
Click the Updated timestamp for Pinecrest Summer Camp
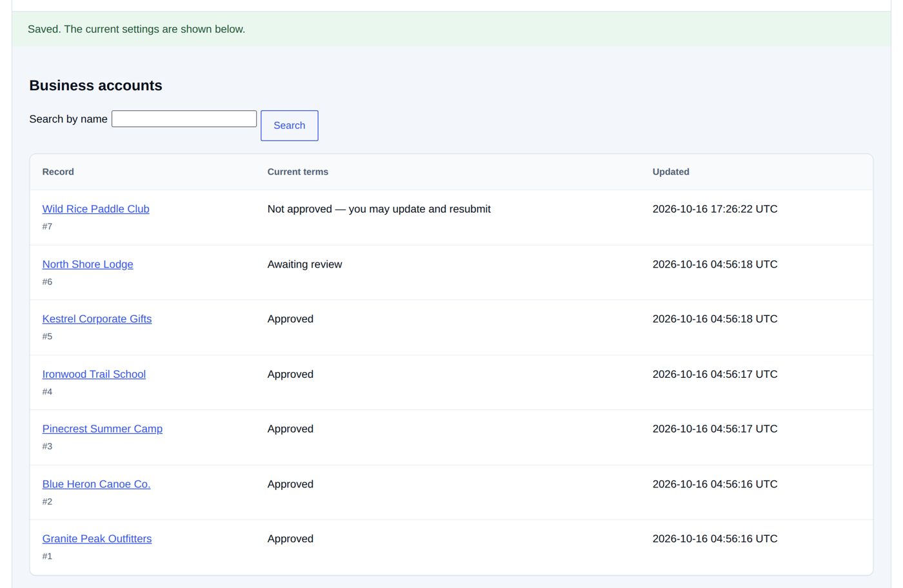[715, 429]
